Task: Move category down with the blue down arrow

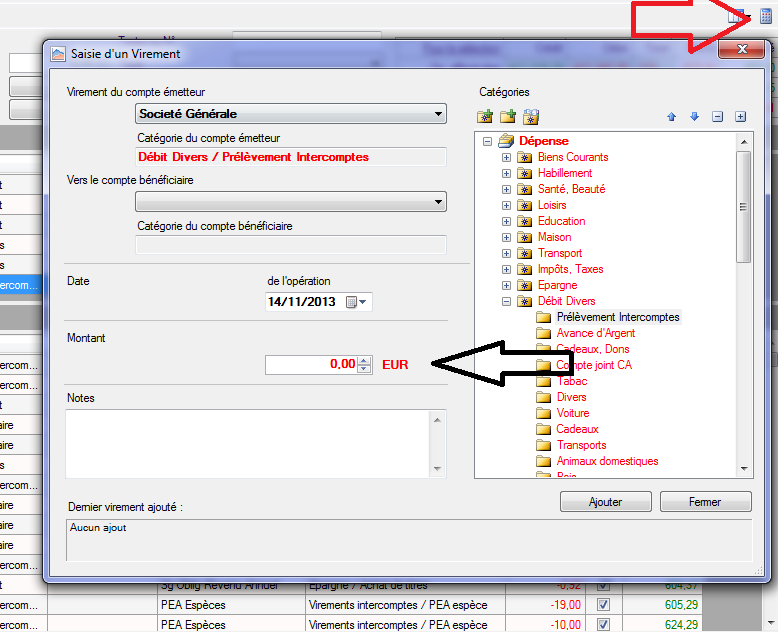Action: pos(694,117)
